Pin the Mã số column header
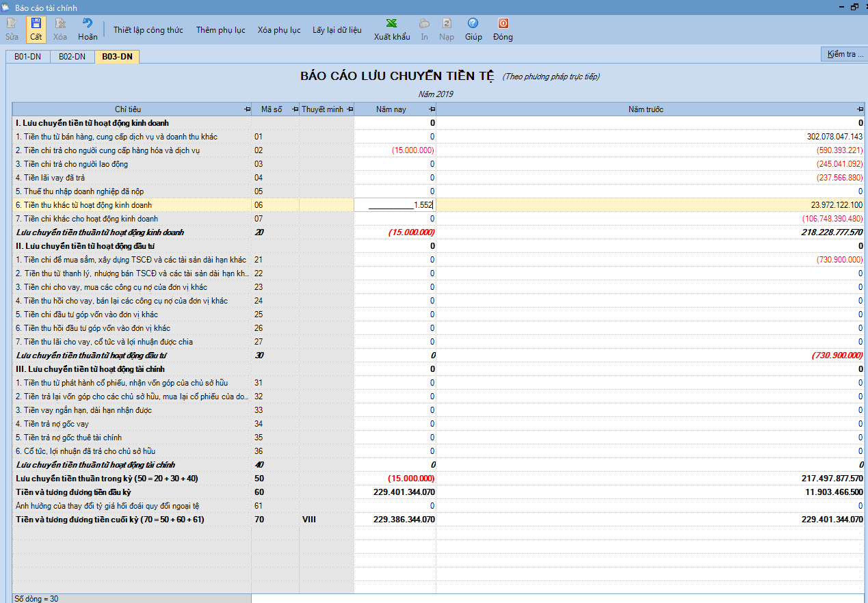 tap(295, 109)
